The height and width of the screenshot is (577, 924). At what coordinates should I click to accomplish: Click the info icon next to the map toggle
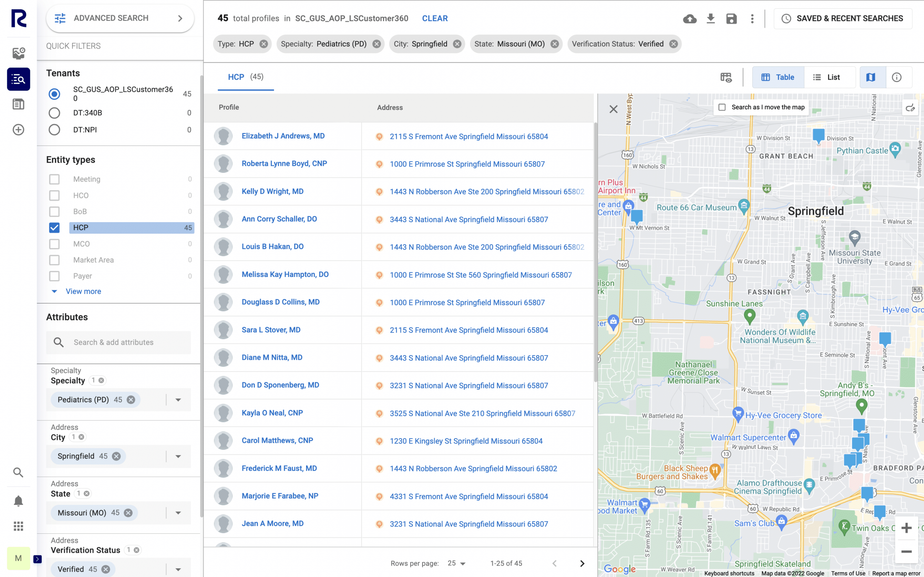coord(897,77)
